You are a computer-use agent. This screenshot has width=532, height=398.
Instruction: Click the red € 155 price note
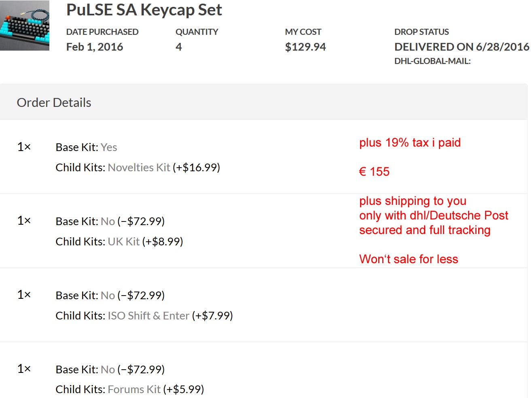click(x=374, y=172)
